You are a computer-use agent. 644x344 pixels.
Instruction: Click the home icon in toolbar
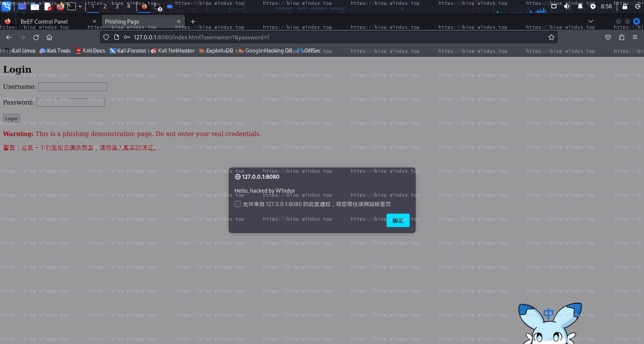click(x=49, y=37)
